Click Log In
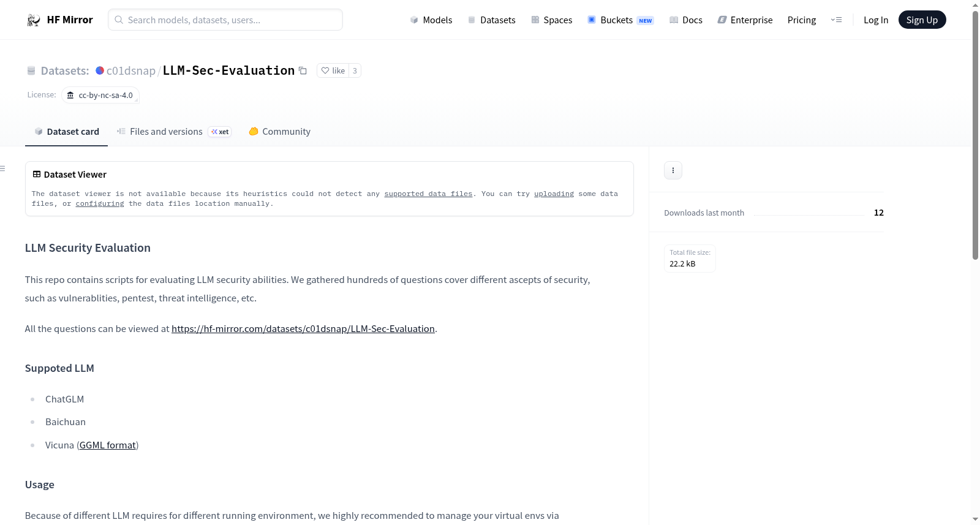 [876, 20]
